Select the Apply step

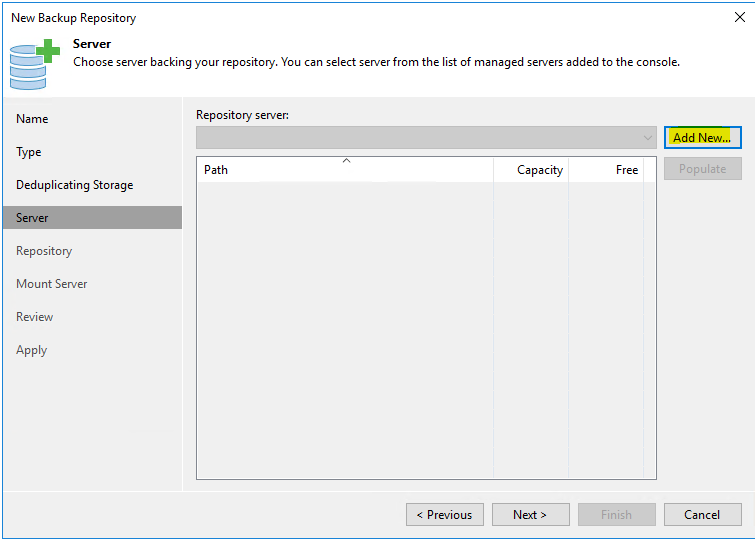click(x=32, y=350)
